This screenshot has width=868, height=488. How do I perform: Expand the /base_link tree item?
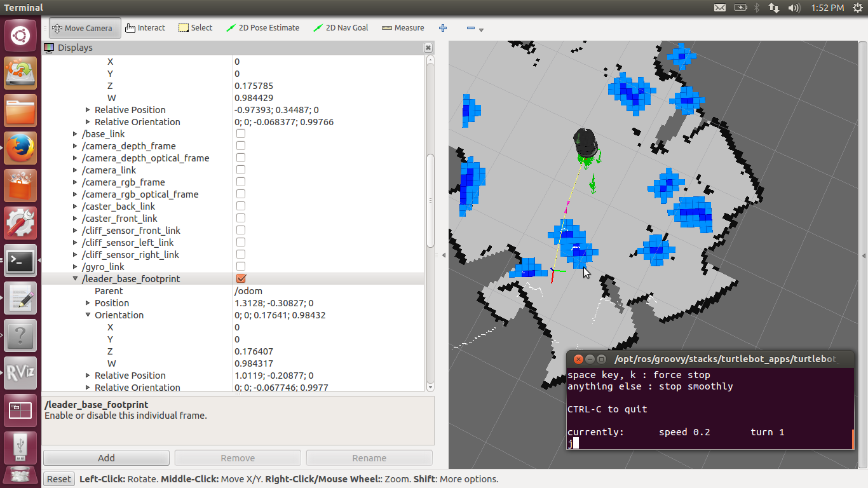tap(76, 134)
